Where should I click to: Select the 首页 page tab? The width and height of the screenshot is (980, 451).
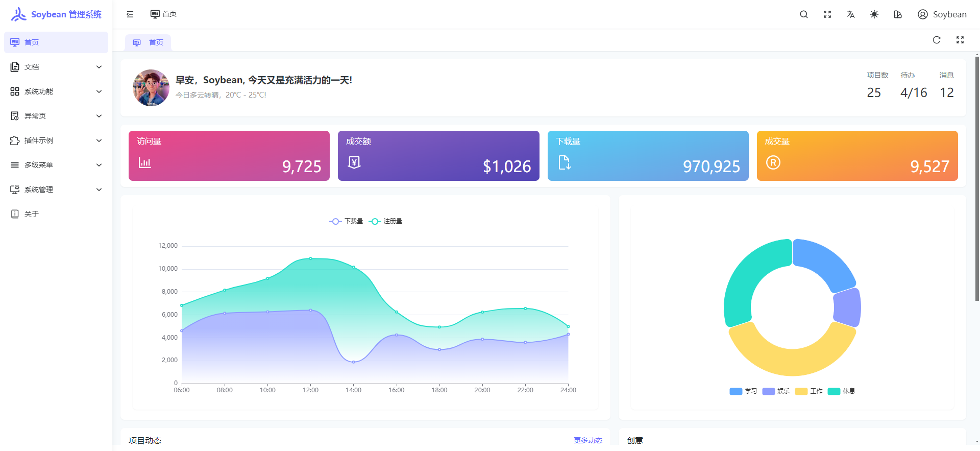click(x=148, y=43)
